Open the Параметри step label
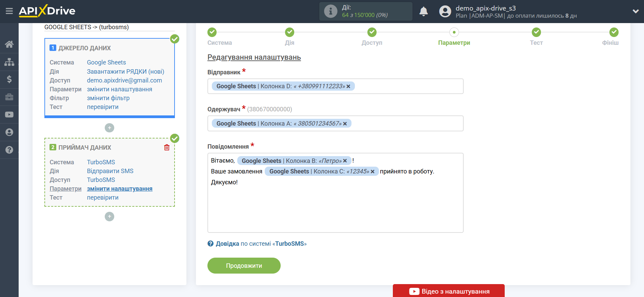644x297 pixels. pyautogui.click(x=454, y=43)
